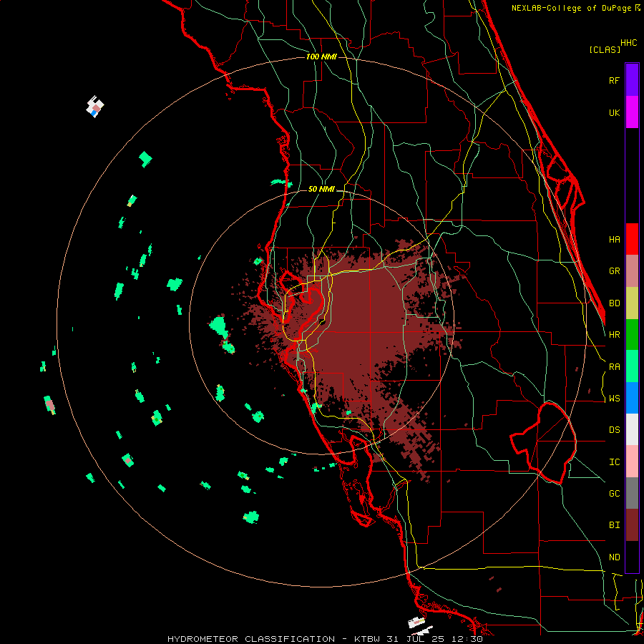Click the [CLAS] legend heading
Viewport: 644px width, 644px height.
605,50
